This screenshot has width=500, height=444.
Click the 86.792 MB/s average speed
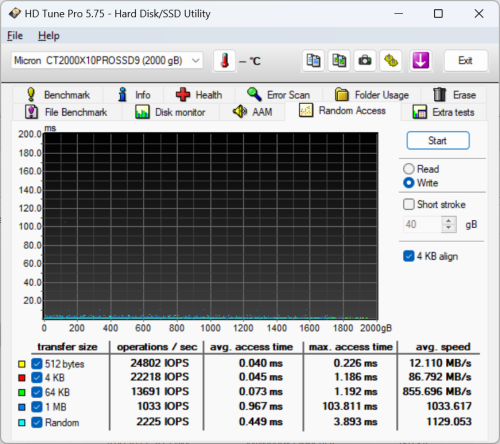pos(440,377)
